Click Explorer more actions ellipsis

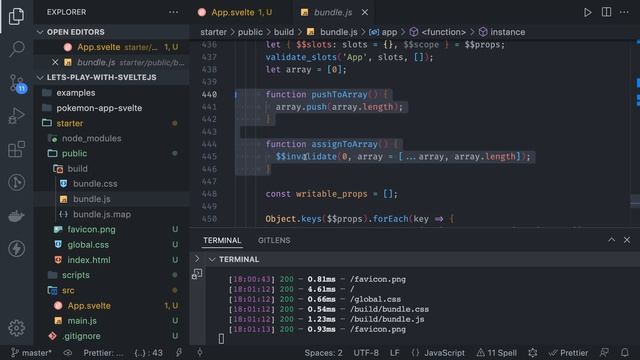[x=173, y=12]
